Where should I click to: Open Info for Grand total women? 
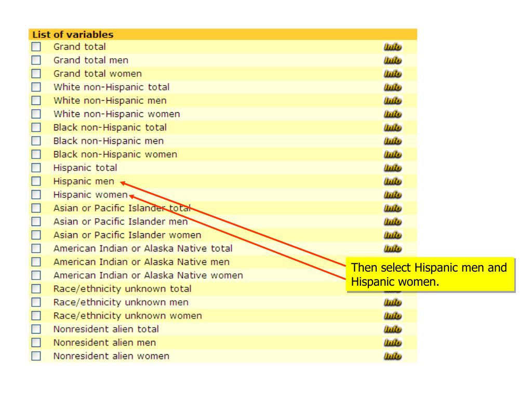393,74
